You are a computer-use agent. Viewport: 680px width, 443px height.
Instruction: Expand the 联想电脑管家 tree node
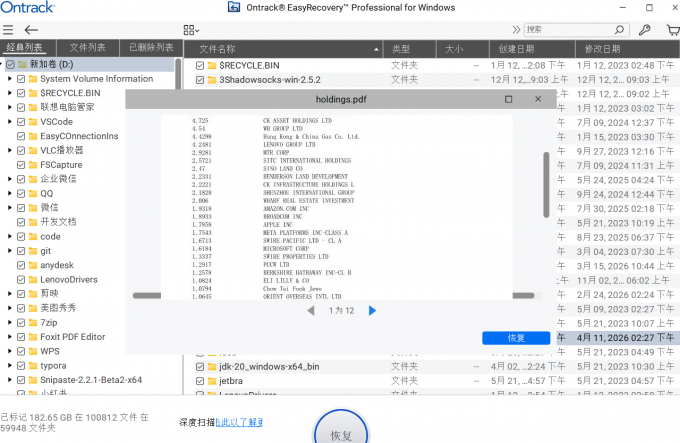[x=10, y=107]
